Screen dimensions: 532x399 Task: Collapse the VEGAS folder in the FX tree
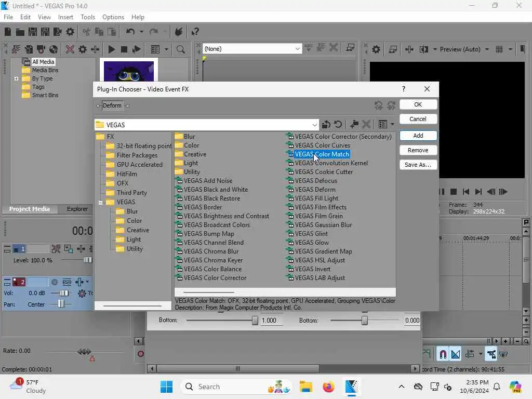pos(100,202)
